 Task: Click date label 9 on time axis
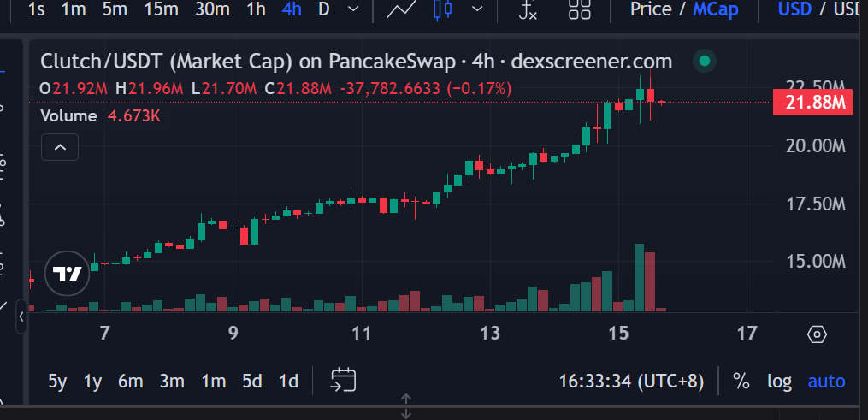(233, 334)
